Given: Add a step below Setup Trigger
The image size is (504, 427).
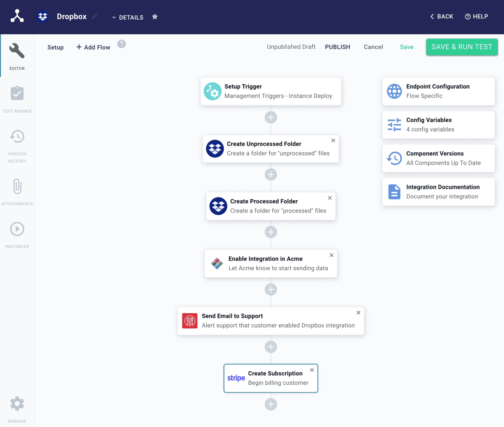Looking at the screenshot, I should pos(271,117).
